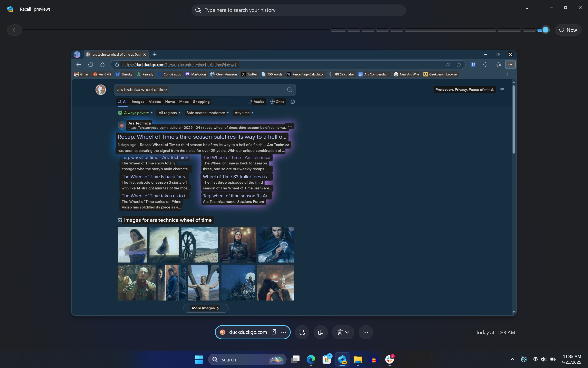Switch to the Videos tab

155,102
